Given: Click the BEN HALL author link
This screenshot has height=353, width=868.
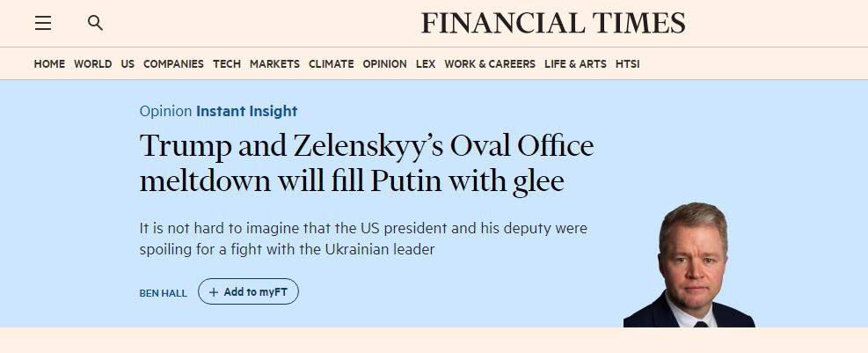Looking at the screenshot, I should pos(163,292).
